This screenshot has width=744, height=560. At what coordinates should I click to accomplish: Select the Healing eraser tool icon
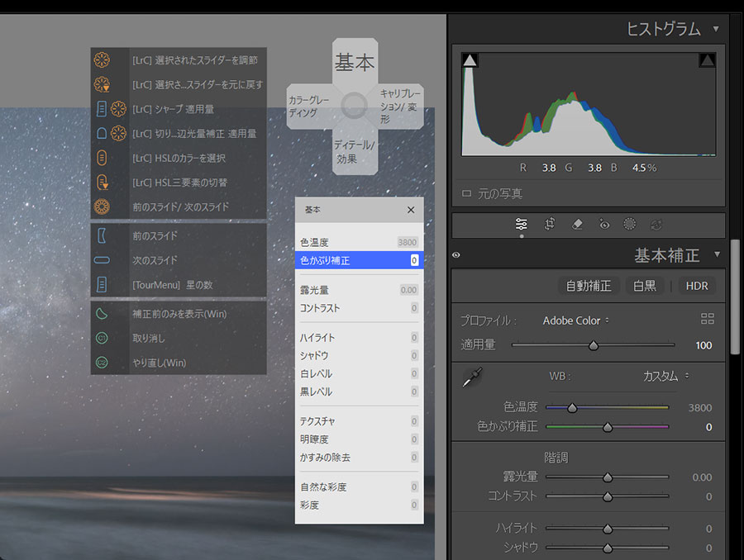coord(578,224)
